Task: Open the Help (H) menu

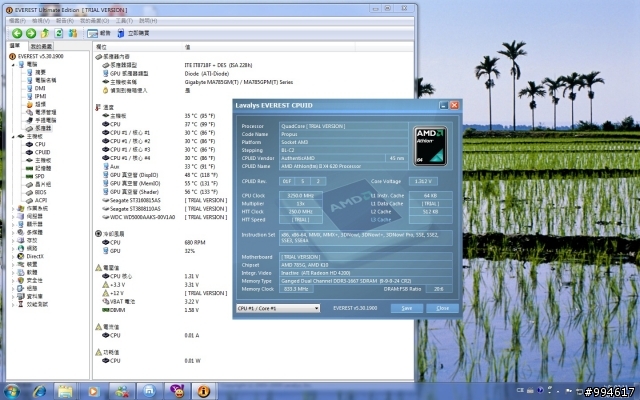Action: coord(148,20)
